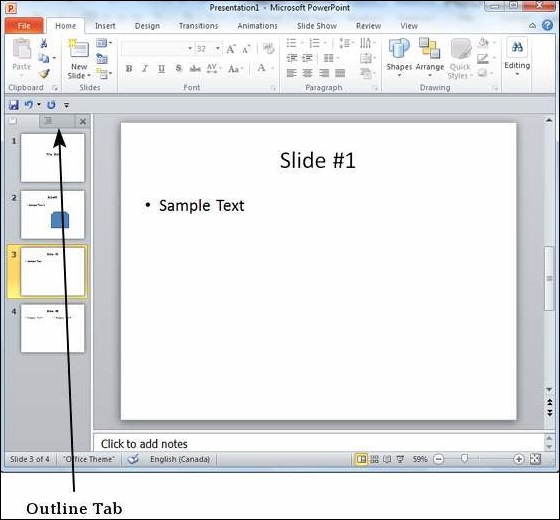Click the Copy icon
Screen dimensions: 560x520
point(44,58)
